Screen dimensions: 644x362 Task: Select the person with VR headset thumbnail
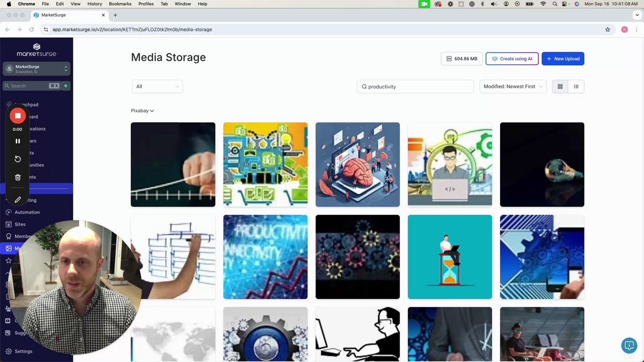coord(542,334)
